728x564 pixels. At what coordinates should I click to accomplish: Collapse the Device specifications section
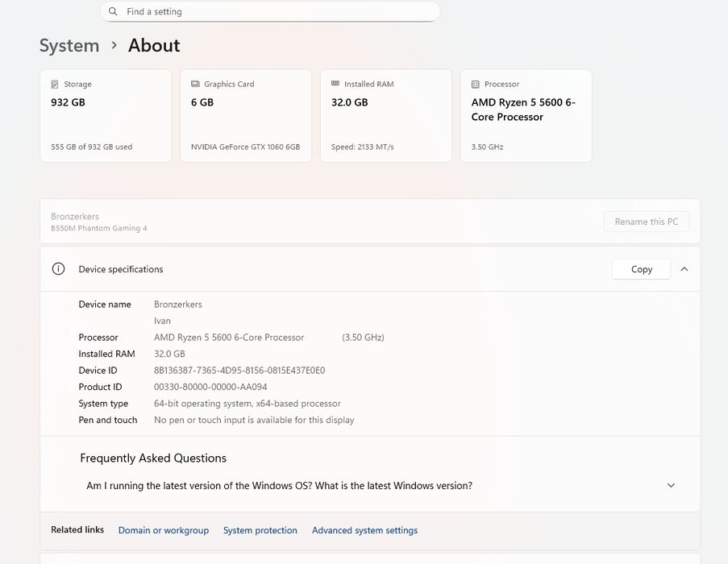(x=684, y=269)
